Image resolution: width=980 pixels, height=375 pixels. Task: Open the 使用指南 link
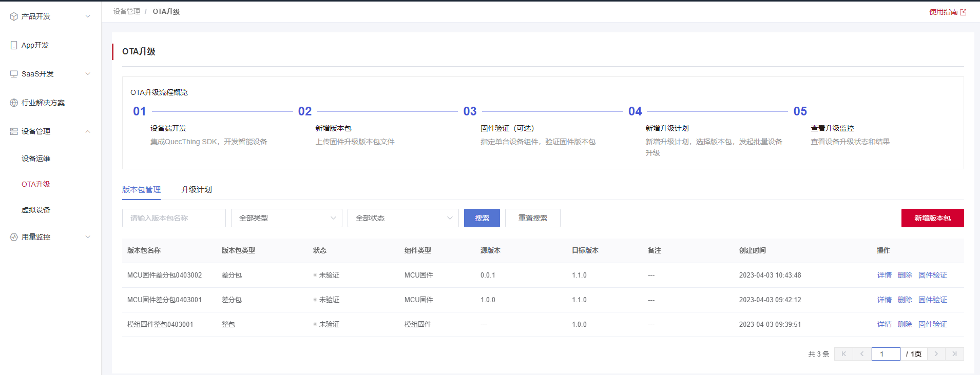[943, 12]
